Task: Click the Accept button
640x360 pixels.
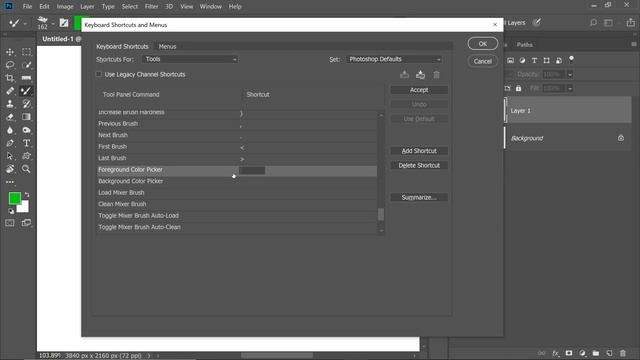Action: tap(419, 90)
